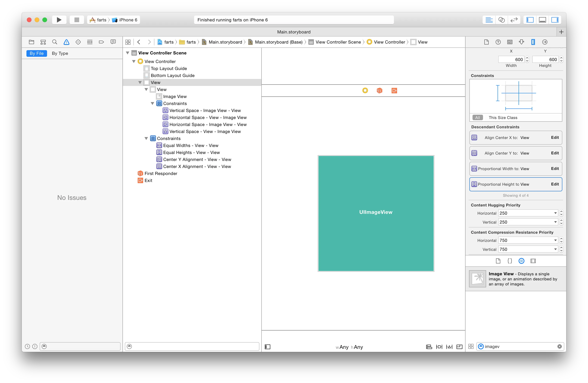Collapse the Constraints group containing Vertical Space

coord(152,104)
